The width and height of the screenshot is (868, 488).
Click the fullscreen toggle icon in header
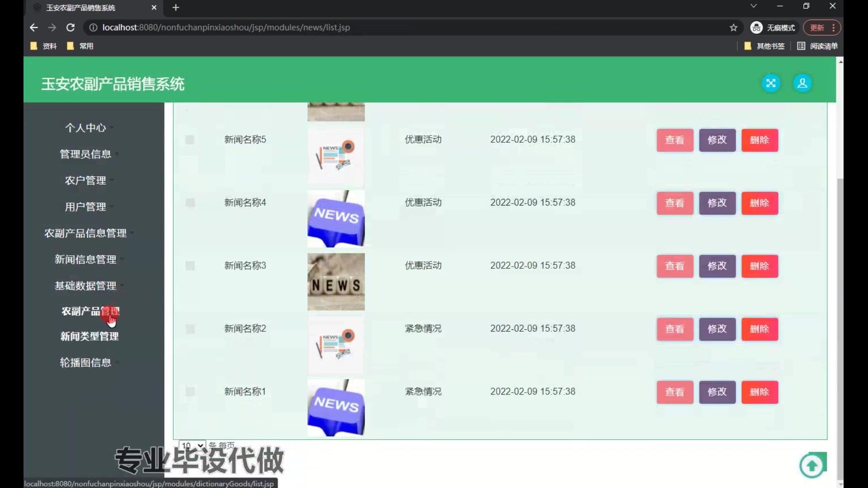[x=771, y=83]
